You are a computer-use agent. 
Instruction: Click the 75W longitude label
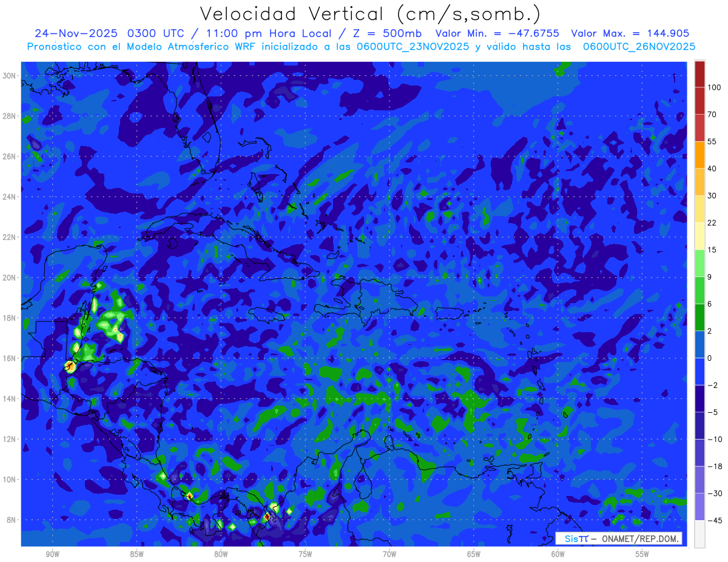(x=305, y=554)
